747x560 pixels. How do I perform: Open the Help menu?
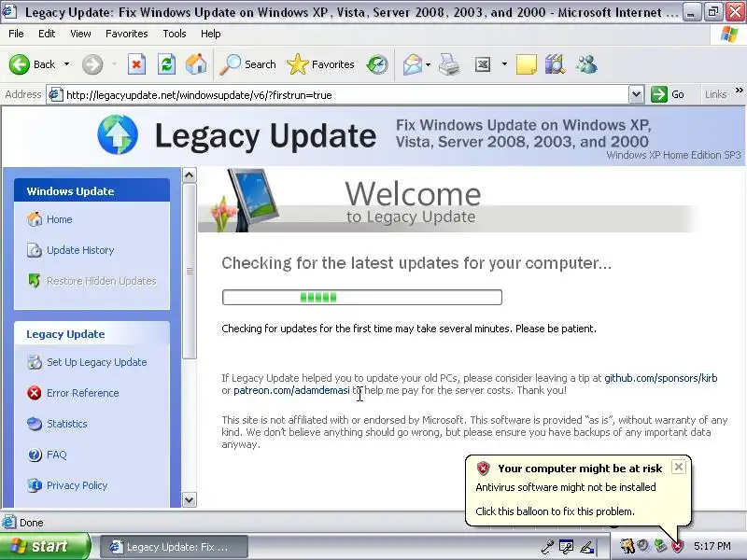[x=211, y=34]
